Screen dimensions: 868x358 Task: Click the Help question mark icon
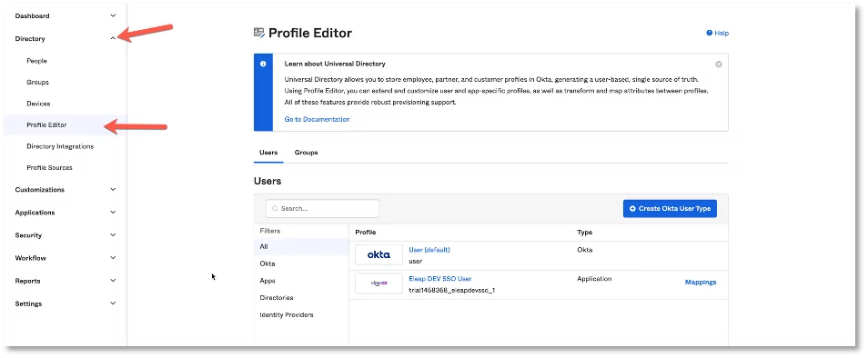click(709, 33)
